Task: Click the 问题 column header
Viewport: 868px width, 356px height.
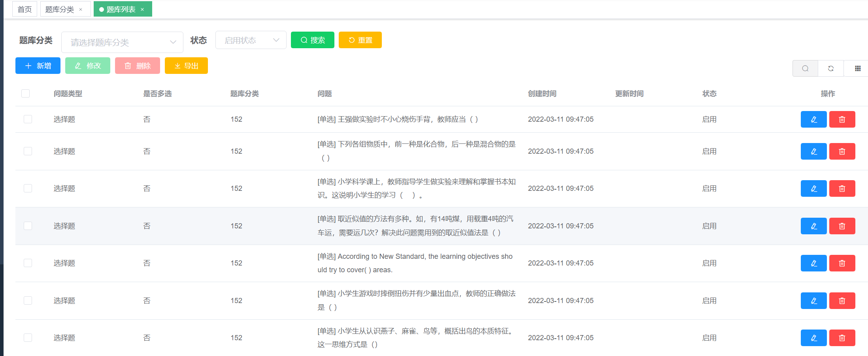Action: (x=325, y=94)
